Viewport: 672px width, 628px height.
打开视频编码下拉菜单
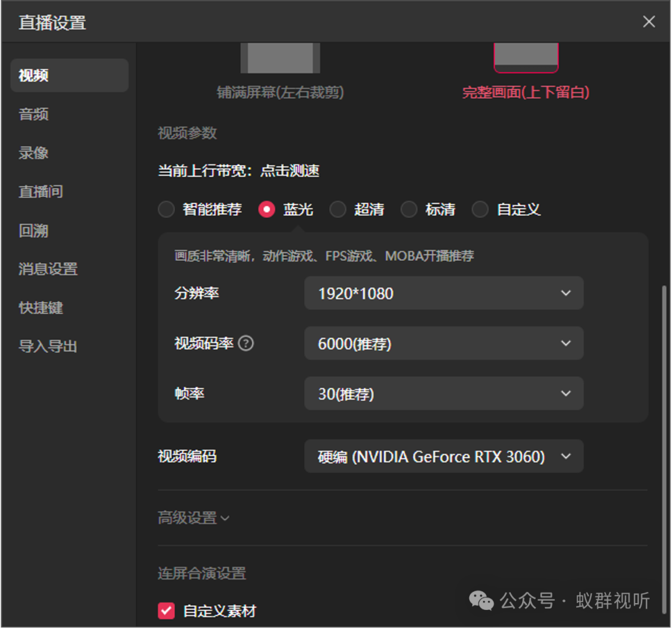pyautogui.click(x=443, y=456)
